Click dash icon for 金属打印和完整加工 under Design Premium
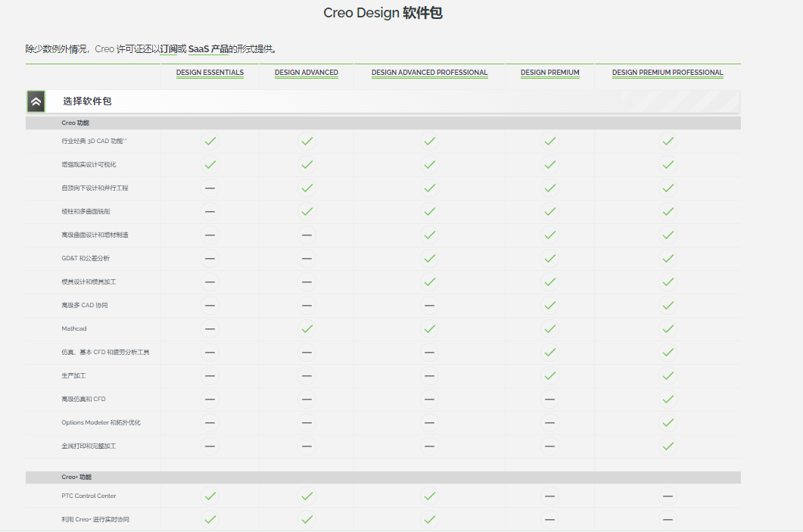Image resolution: width=803 pixels, height=532 pixels. point(550,446)
